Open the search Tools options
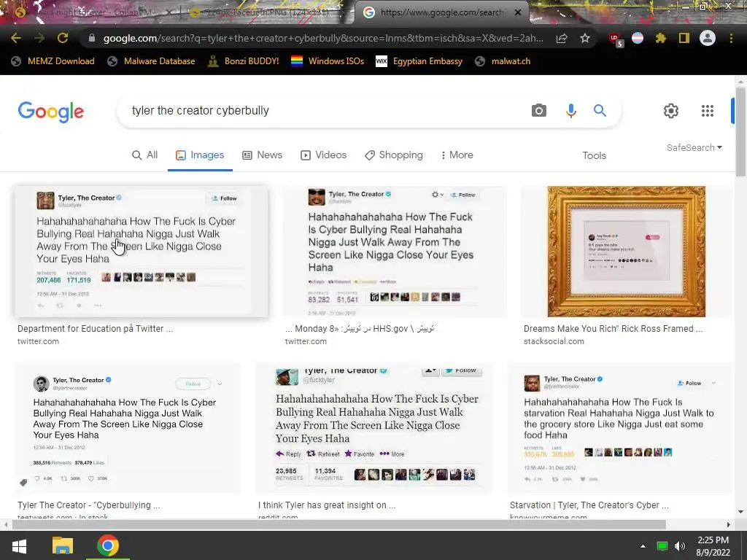 (x=594, y=155)
